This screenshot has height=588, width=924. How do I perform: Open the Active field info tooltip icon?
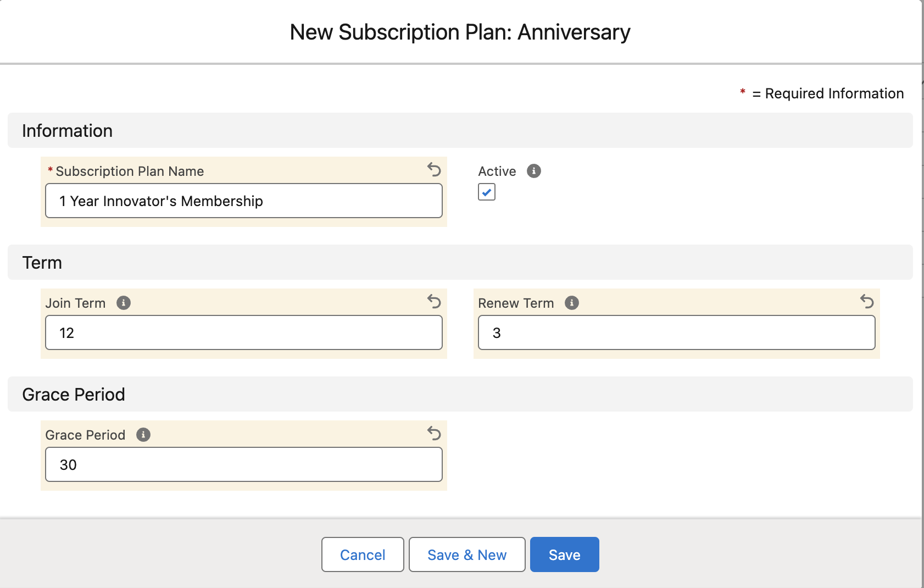coord(534,171)
